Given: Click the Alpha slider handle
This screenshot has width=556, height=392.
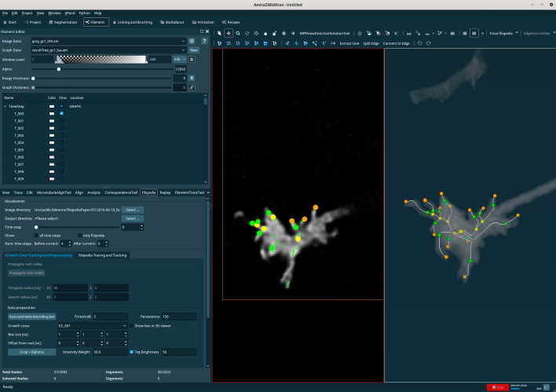Looking at the screenshot, I should click(x=59, y=69).
